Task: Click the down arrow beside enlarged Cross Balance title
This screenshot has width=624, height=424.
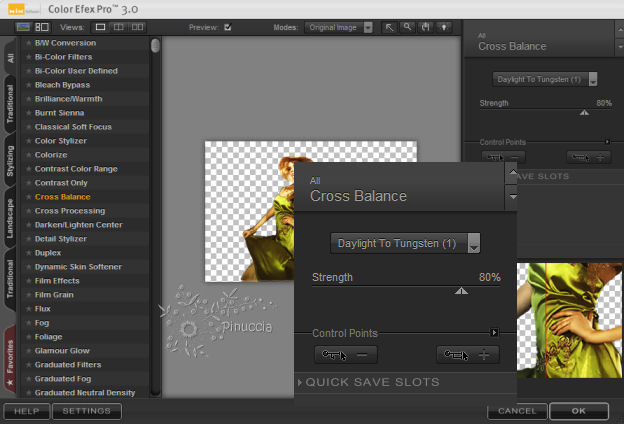Action: tap(513, 197)
